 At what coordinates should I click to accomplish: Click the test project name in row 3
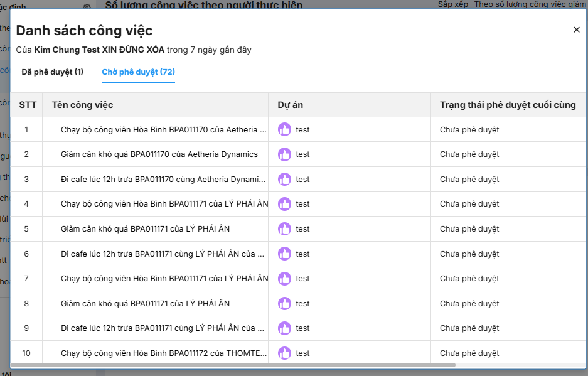tap(302, 180)
